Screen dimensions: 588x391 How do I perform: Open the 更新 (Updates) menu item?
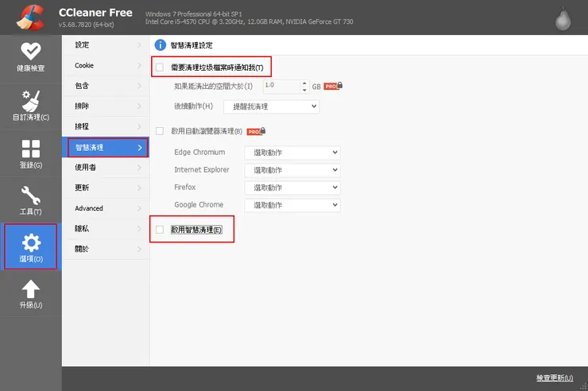click(106, 188)
